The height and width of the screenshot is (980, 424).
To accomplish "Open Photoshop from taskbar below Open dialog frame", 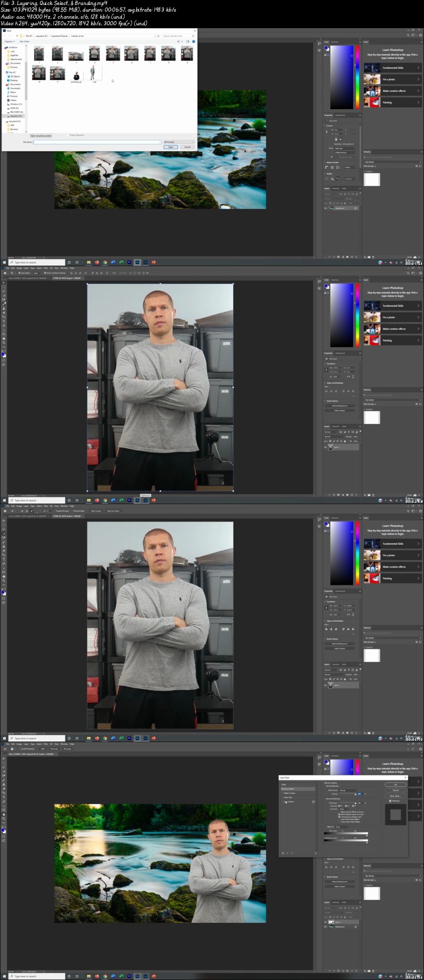I will tap(137, 262).
